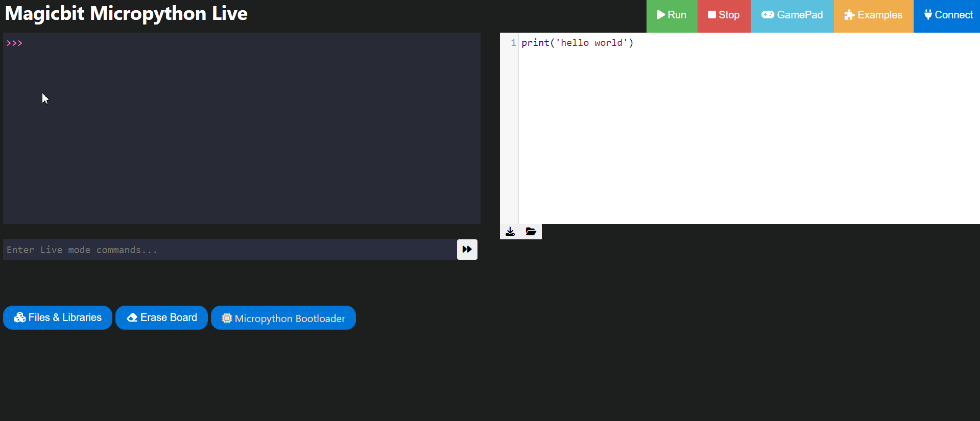
Task: Click the REPL terminal prompt area
Action: pyautogui.click(x=242, y=128)
